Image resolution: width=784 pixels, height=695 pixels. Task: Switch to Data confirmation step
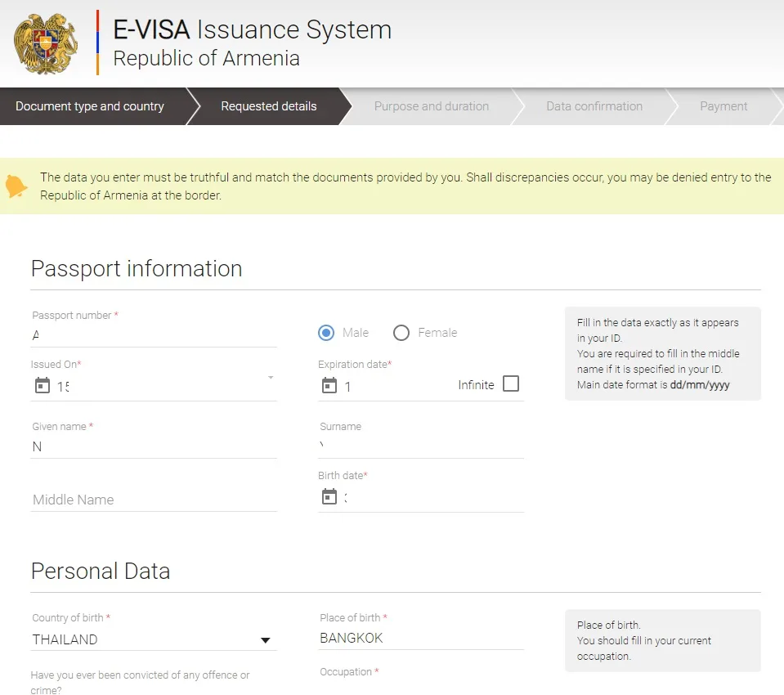(594, 106)
